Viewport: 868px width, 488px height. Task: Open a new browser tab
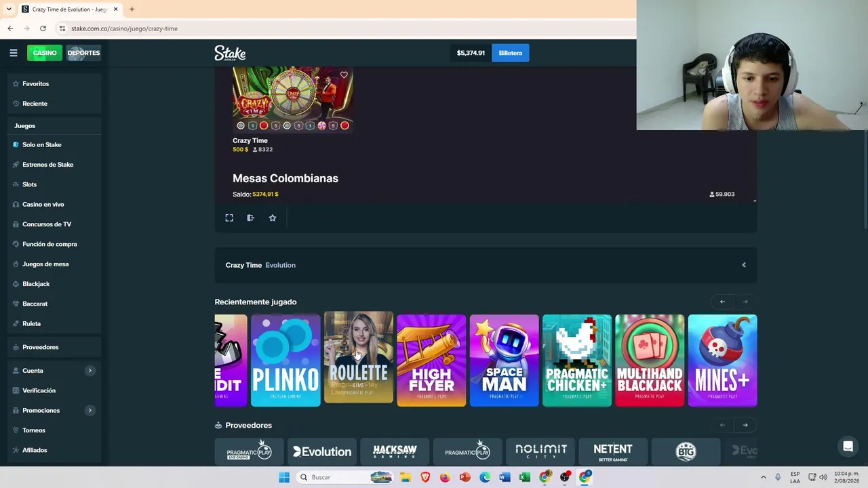coord(132,9)
